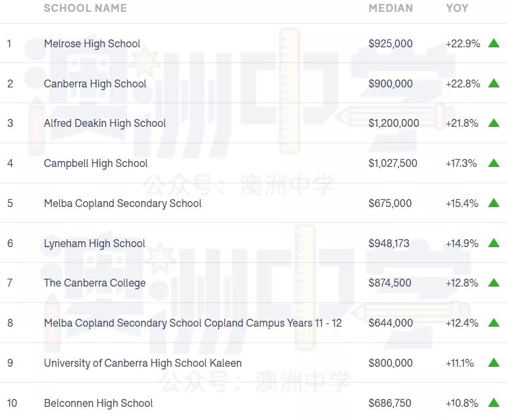The height and width of the screenshot is (420, 507).
Task: Open Melrose High School entry
Action: click(92, 43)
